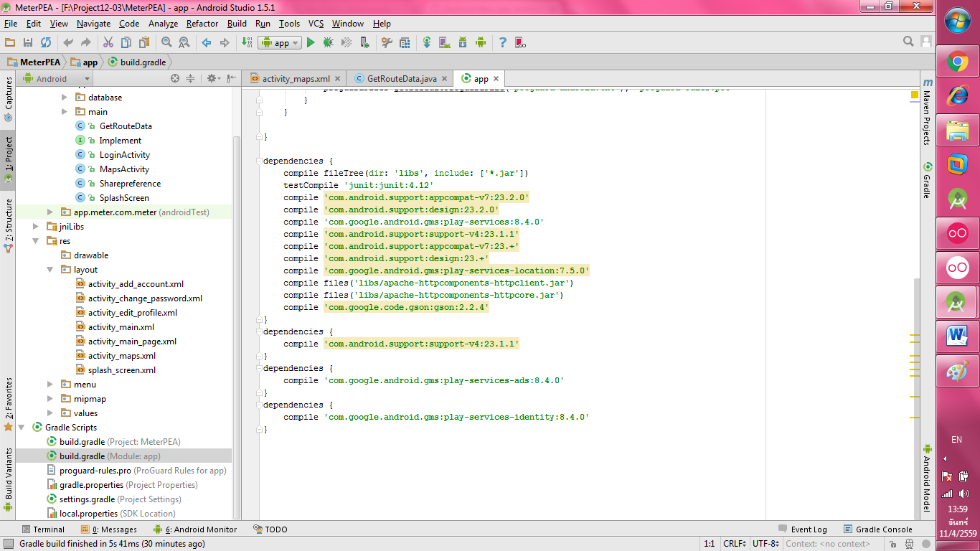Expand the main package folder
This screenshot has height=551, width=980.
tap(64, 112)
